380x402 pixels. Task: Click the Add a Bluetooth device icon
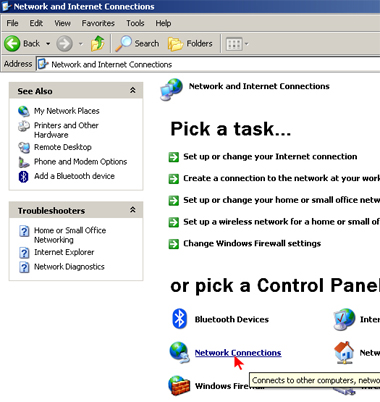click(x=23, y=176)
